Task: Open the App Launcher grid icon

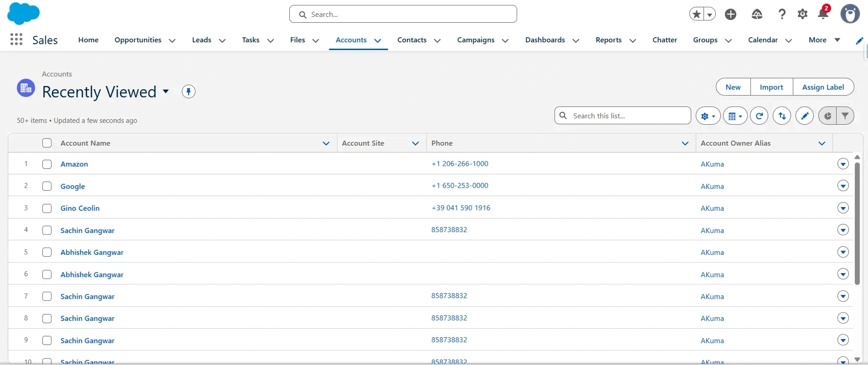Action: (x=16, y=40)
